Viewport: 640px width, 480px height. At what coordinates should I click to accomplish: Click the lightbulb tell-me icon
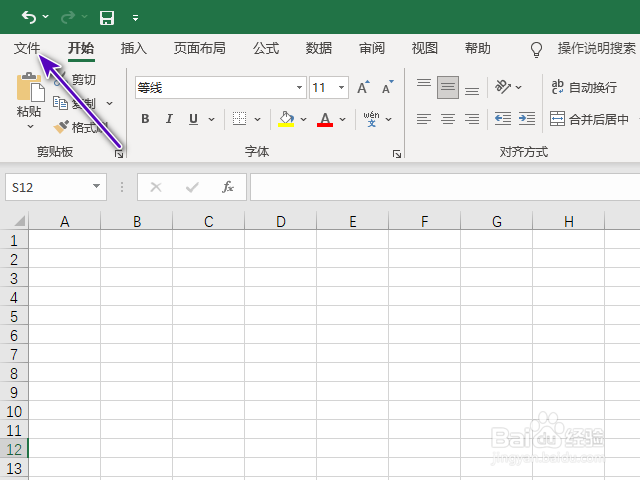[x=536, y=49]
